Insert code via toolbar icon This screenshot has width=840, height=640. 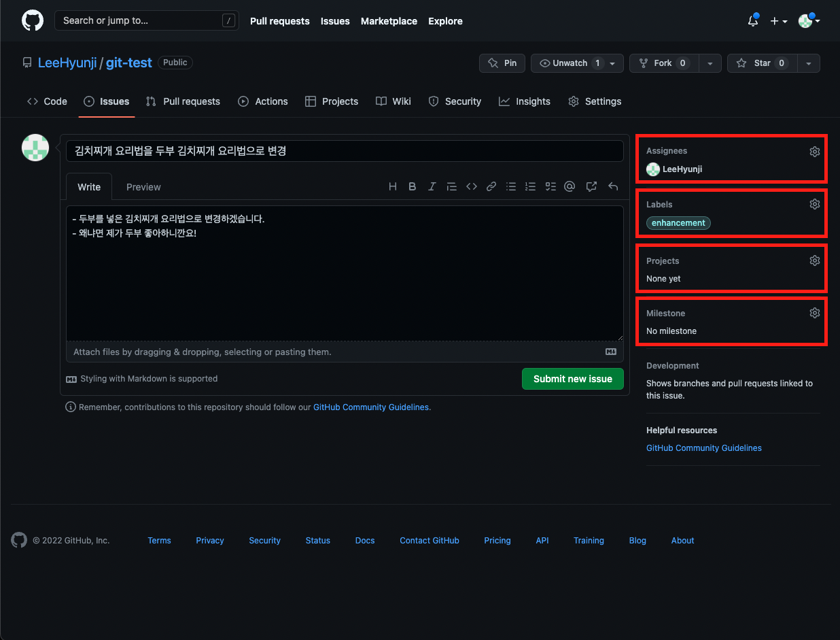(x=472, y=186)
